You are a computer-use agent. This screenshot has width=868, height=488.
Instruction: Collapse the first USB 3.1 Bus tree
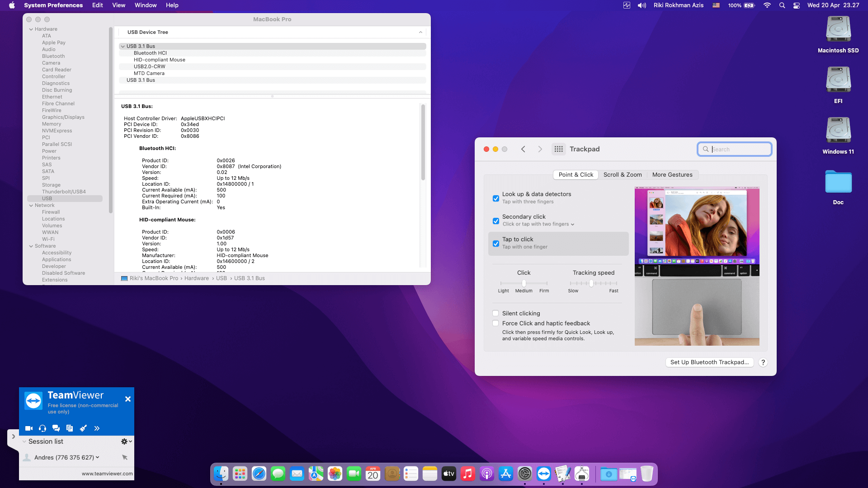(x=123, y=46)
